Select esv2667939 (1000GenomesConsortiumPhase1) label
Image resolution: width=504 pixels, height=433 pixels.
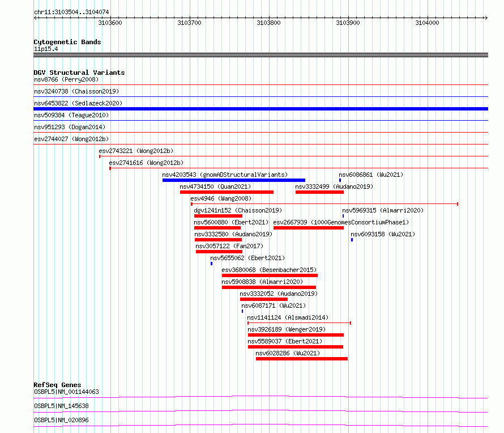click(x=341, y=222)
